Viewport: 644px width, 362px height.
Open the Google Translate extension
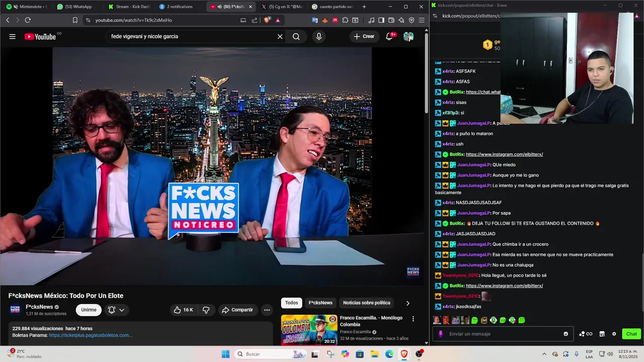coord(315,20)
